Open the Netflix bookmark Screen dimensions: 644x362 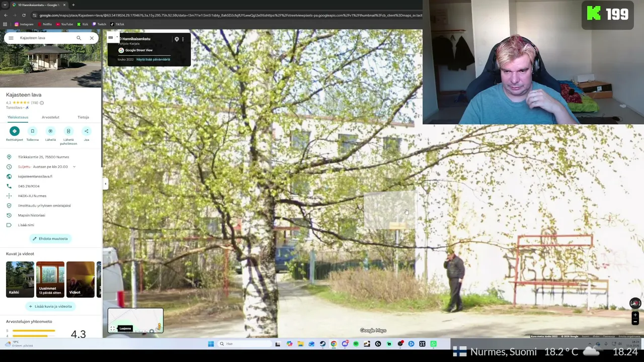[x=45, y=24]
